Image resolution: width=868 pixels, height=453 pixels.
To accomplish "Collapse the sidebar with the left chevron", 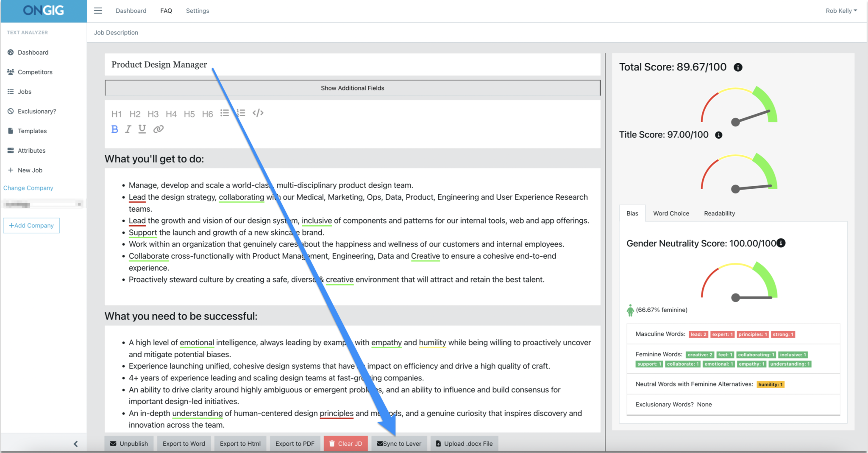I will click(x=76, y=444).
